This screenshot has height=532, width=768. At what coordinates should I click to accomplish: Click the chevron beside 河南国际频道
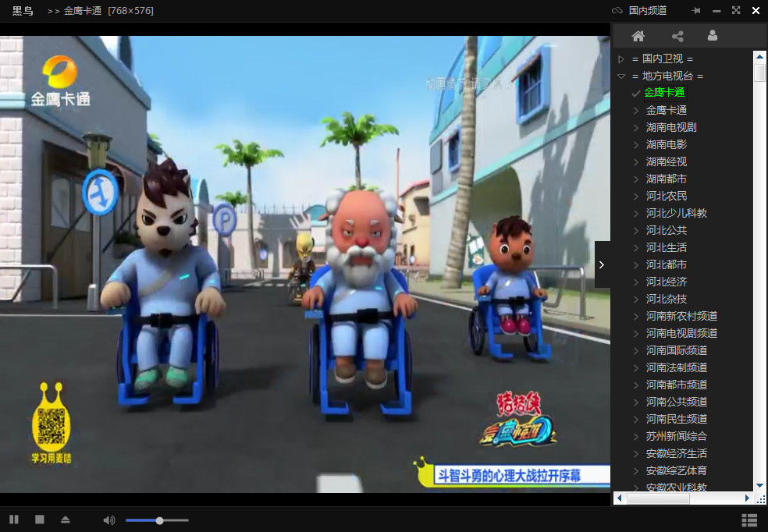[x=636, y=351]
